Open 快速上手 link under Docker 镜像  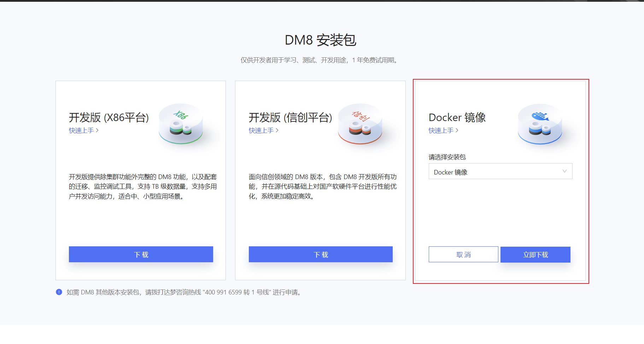coord(444,131)
